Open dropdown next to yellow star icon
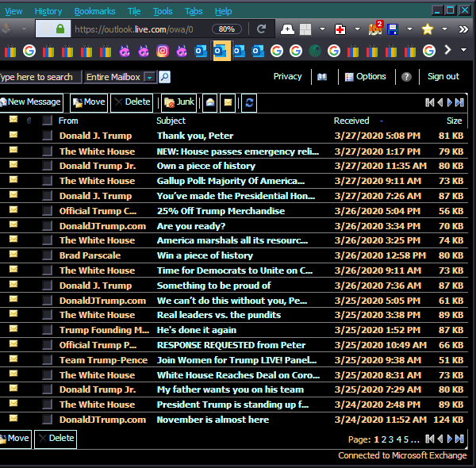The width and height of the screenshot is (476, 468). click(444, 29)
